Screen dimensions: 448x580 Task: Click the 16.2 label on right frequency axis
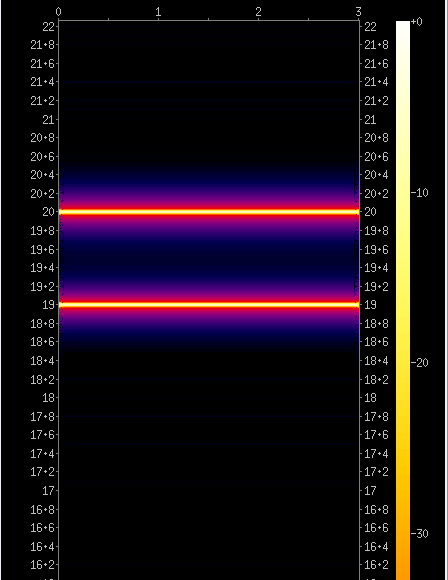pos(376,565)
